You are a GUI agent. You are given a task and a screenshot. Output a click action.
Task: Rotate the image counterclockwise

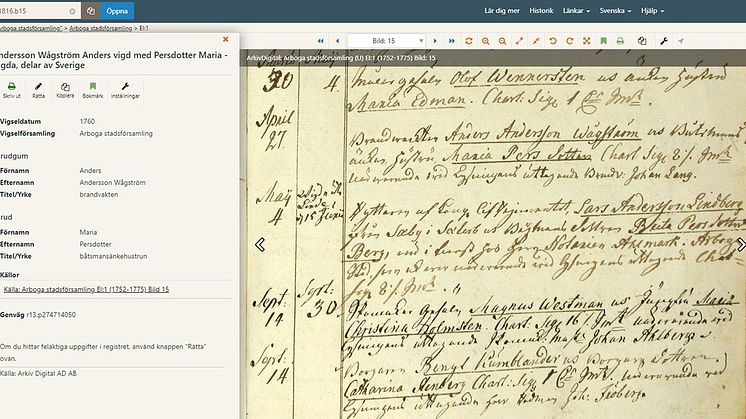[553, 41]
